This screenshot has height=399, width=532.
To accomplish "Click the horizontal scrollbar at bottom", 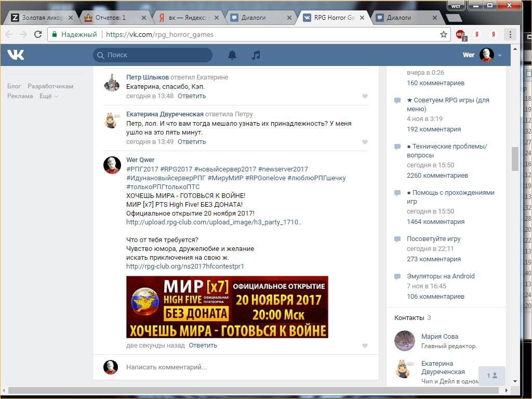I will pyautogui.click(x=255, y=391).
